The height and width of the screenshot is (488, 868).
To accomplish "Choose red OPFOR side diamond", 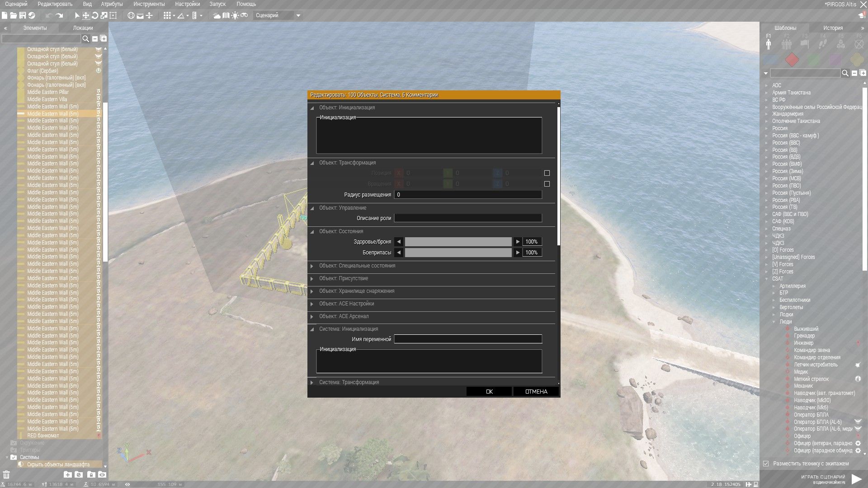I will (792, 59).
